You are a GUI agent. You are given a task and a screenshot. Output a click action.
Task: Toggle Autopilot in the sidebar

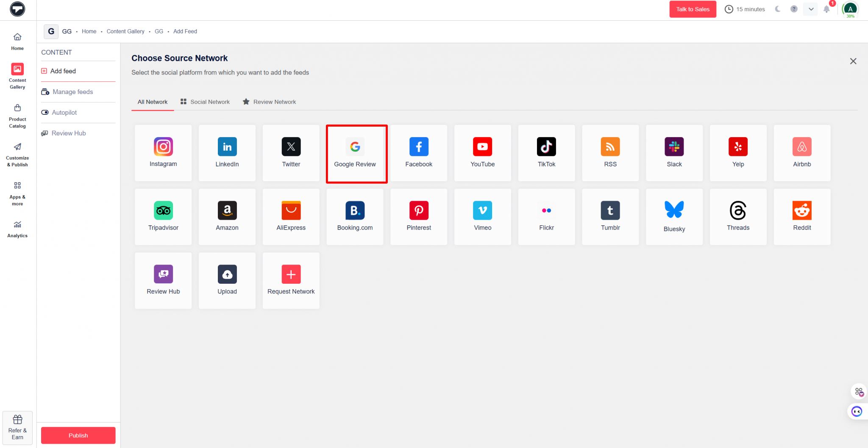coord(64,112)
